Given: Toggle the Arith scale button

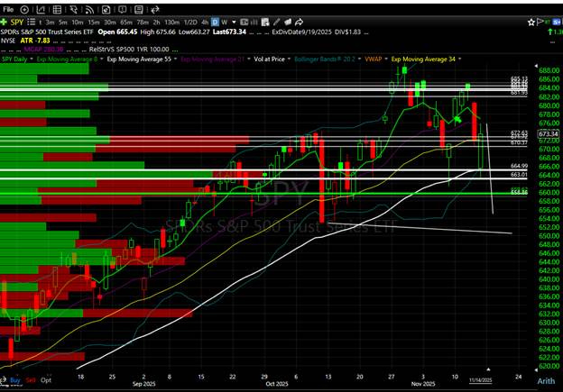Looking at the screenshot, I should pos(546,381).
